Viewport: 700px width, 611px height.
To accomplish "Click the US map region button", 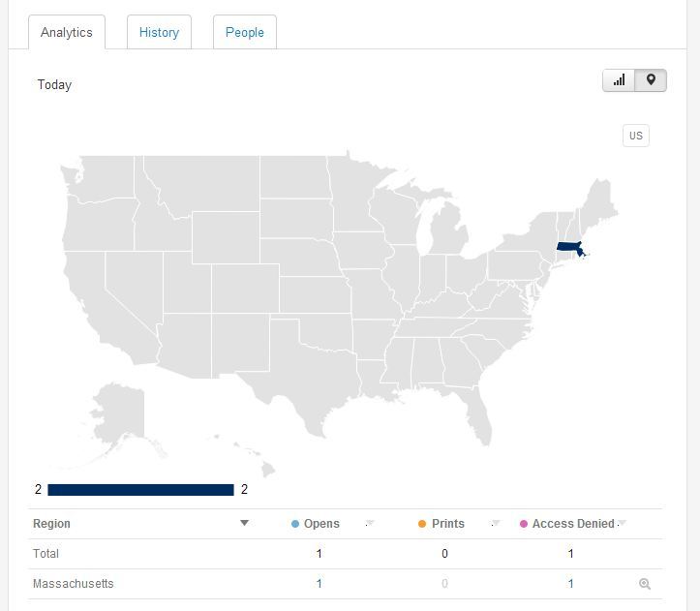I will click(636, 136).
